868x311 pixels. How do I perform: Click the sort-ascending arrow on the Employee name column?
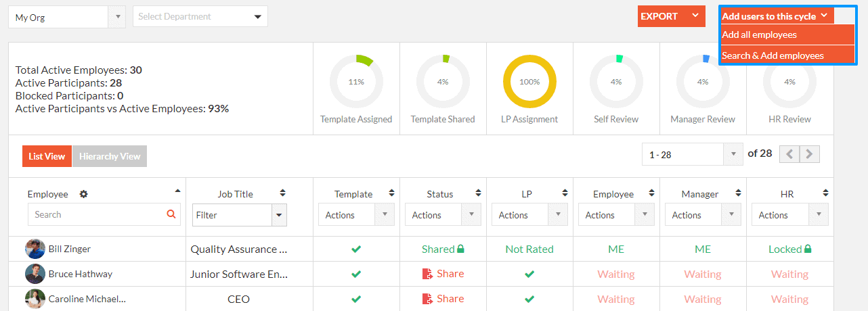pos(177,191)
